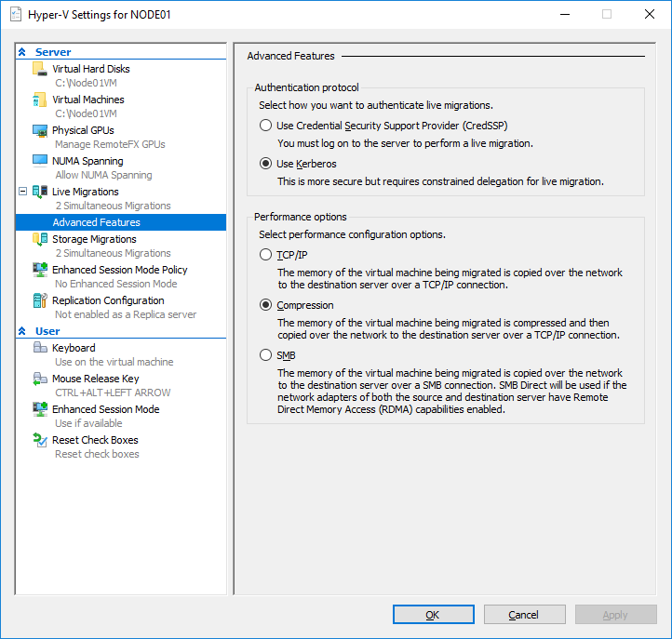Viewport: 672px width, 639px height.
Task: Click OK to save settings
Action: (434, 615)
